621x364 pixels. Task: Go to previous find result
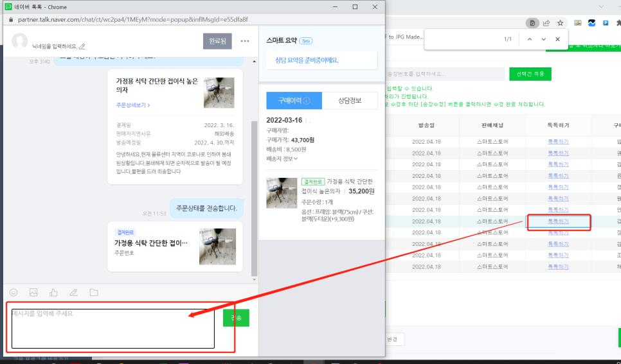tap(530, 39)
